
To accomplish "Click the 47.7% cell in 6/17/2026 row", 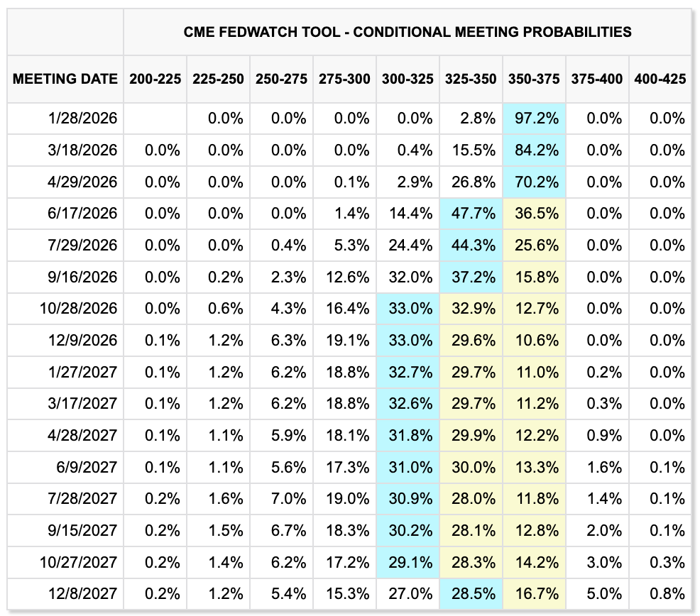I will click(470, 214).
